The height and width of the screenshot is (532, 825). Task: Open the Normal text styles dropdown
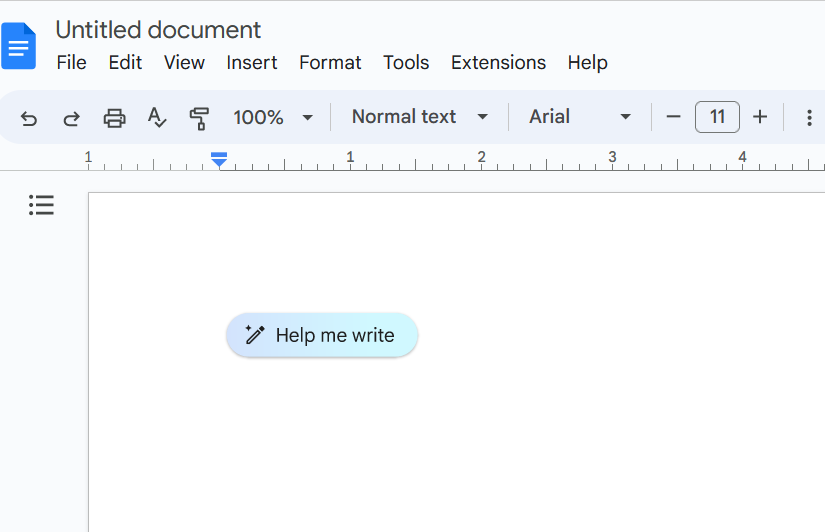click(x=419, y=117)
